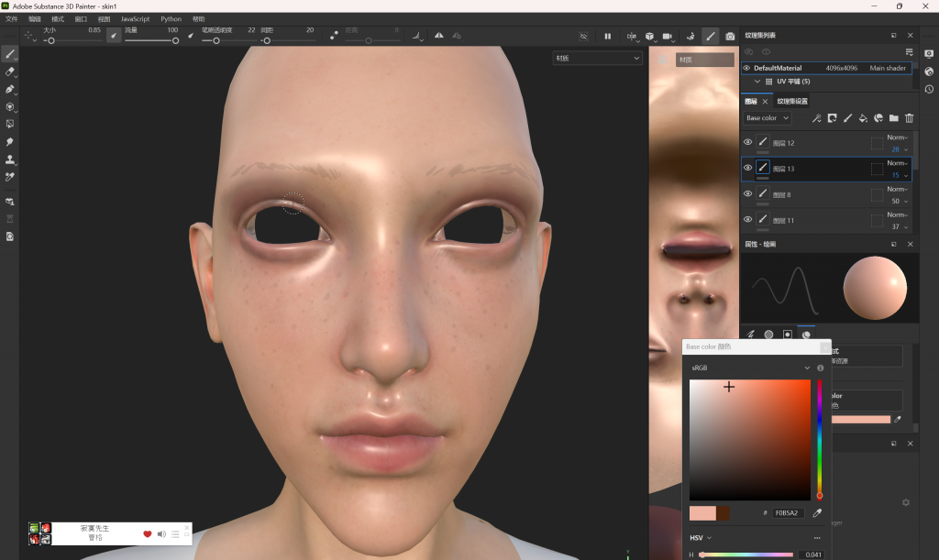Select the Eraser tool in left toolbar

[10, 71]
